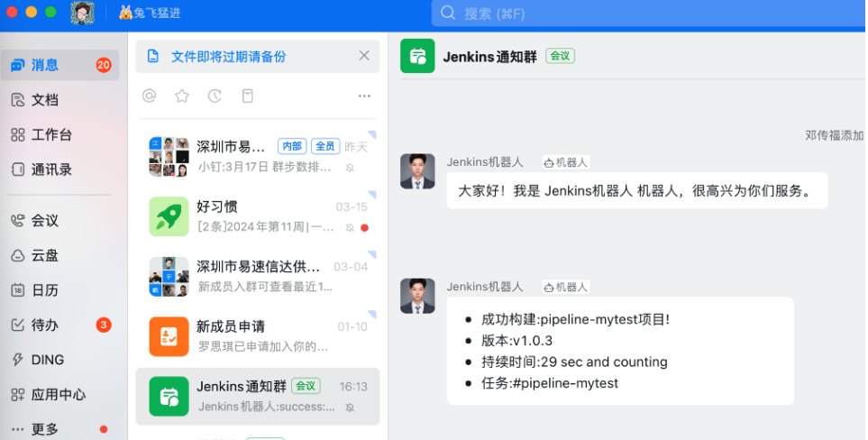Open the chat list more options ellipsis

click(364, 96)
